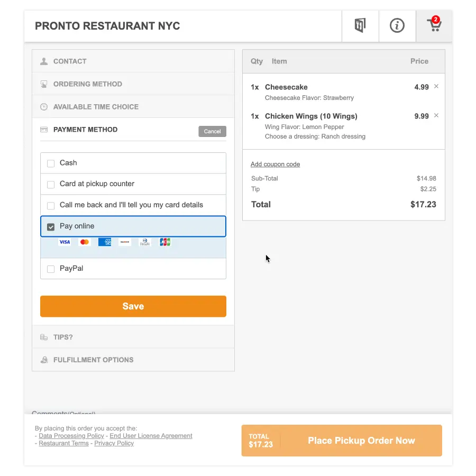Open the shopping cart icon
The image size is (476, 476).
click(434, 25)
